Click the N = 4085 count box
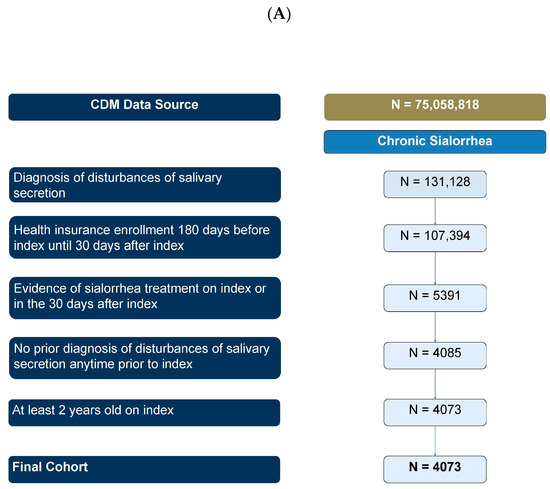Screen dimensions: 550x489 (435, 356)
